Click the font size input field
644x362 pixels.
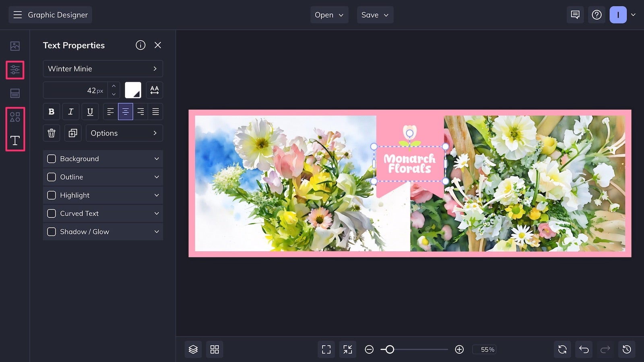tap(76, 90)
